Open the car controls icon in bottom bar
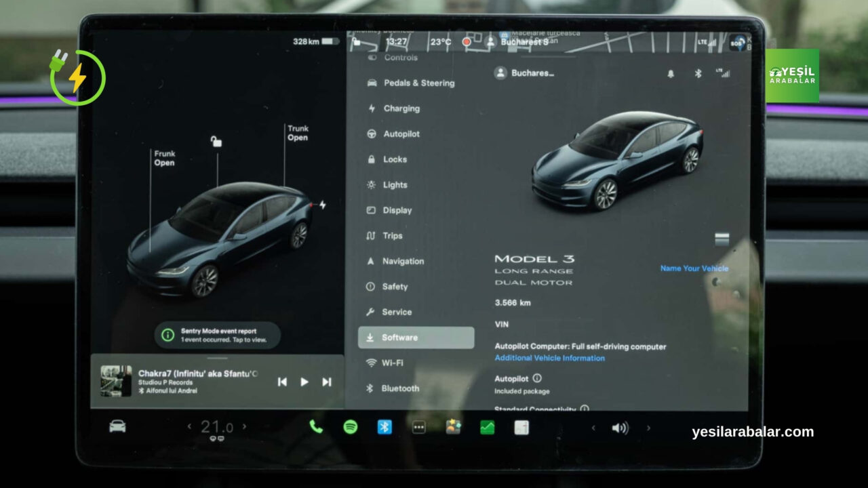 click(x=117, y=426)
